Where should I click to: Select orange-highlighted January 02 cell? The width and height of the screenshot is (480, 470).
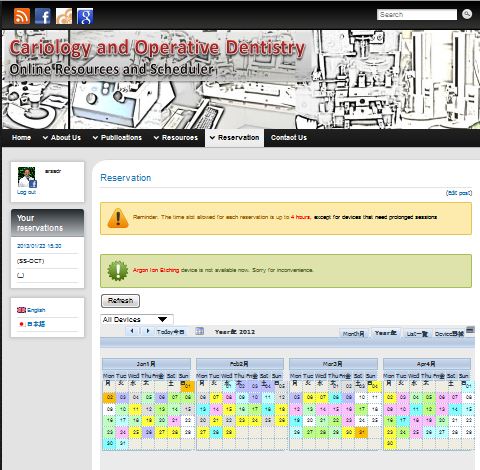point(109,397)
